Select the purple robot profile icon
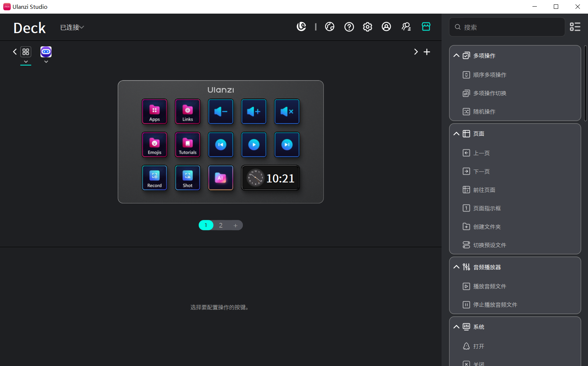This screenshot has width=588, height=366. pos(46,52)
